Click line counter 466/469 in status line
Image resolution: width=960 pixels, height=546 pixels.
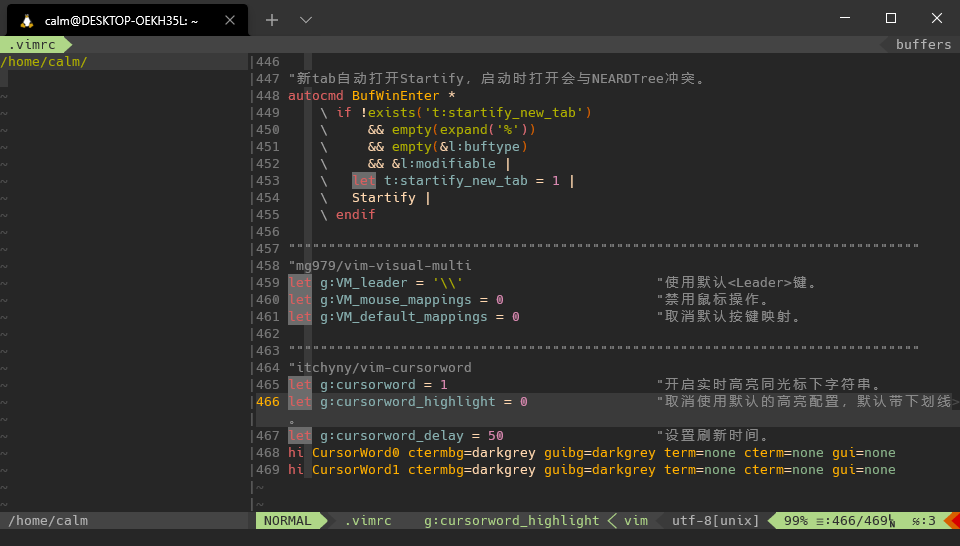click(x=860, y=521)
